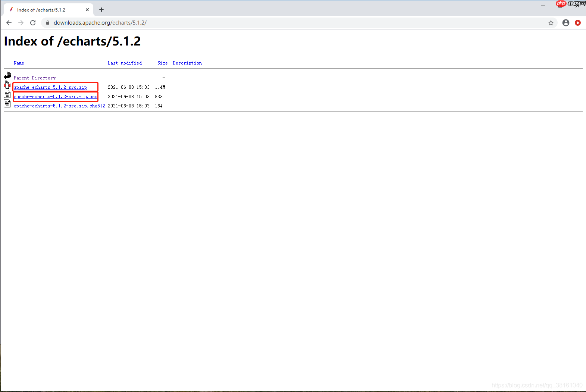Viewport: 586px width, 392px height.
Task: Open a new tab with the plus button
Action: (x=101, y=10)
